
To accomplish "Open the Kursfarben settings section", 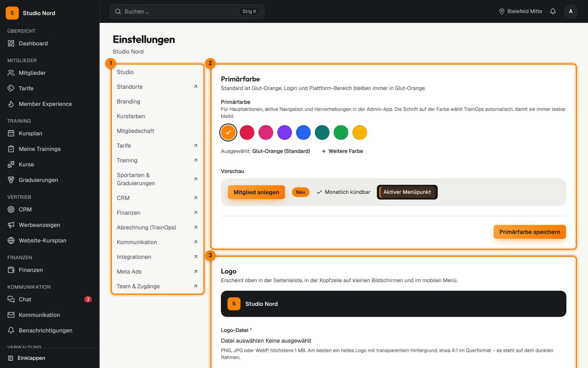I will [157, 116].
